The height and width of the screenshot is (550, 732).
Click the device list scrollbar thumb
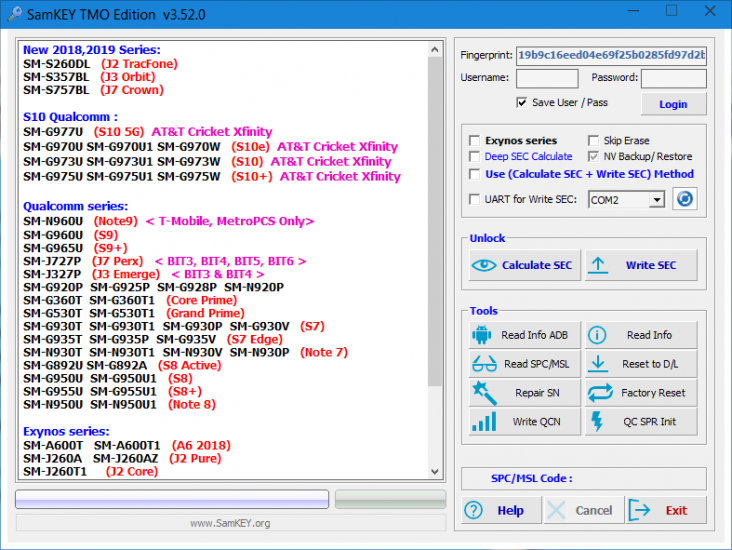pos(435,222)
